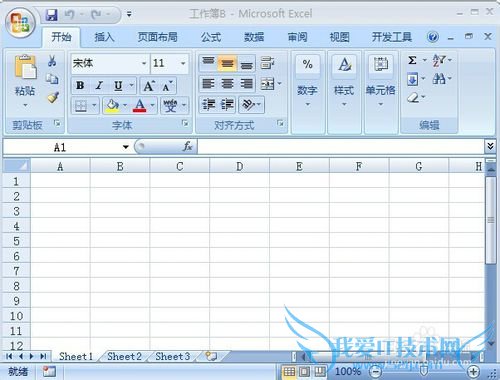Redo the last action
This screenshot has height=380, width=500.
coord(97,14)
